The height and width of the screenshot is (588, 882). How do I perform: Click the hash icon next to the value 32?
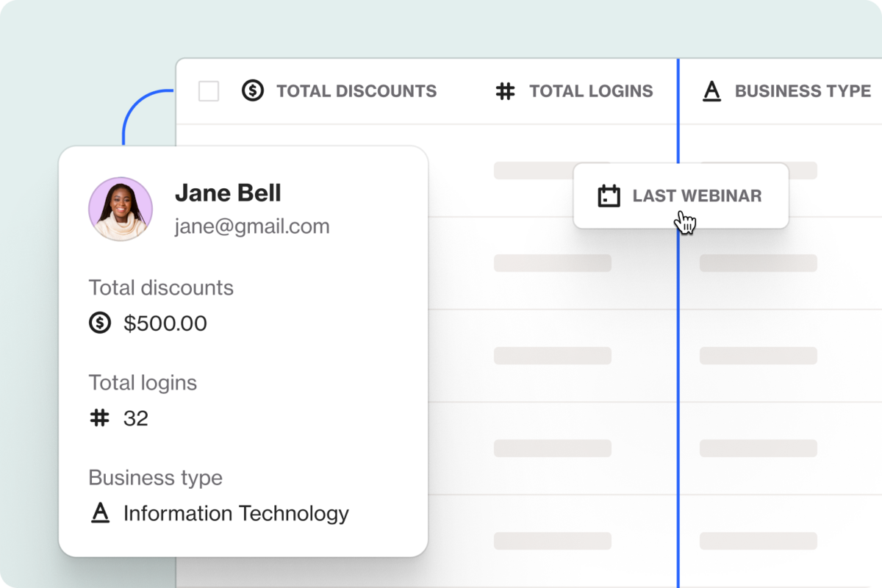pyautogui.click(x=100, y=418)
